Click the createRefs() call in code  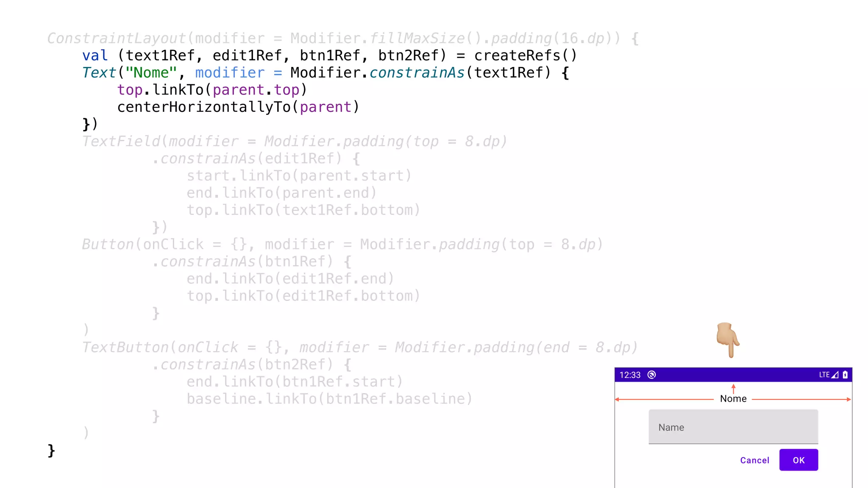click(526, 55)
